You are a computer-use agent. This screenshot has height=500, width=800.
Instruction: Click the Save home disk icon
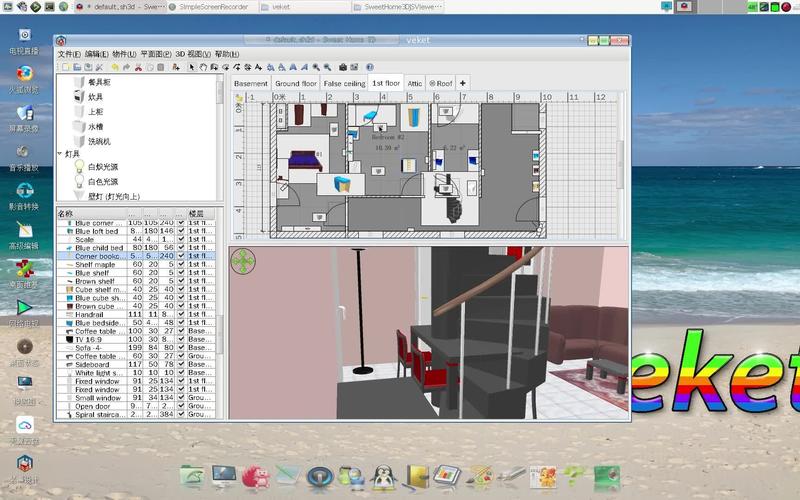[88, 67]
